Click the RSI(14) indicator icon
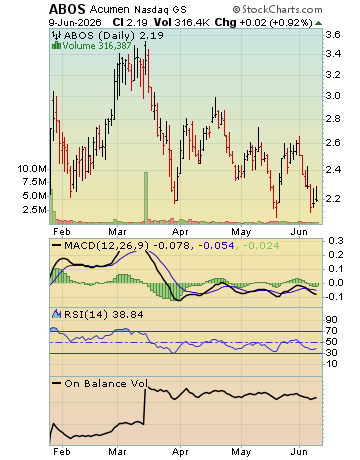Screen dimensions: 360x460 [x=56, y=314]
